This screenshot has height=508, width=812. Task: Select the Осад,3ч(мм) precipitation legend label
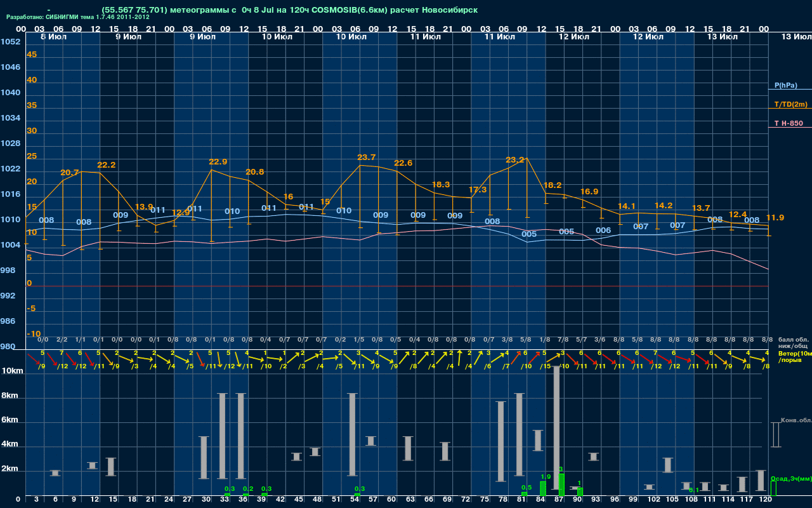click(x=790, y=478)
